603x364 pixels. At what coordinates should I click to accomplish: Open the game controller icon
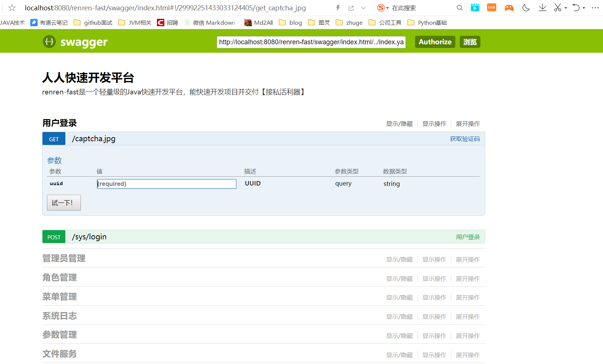click(x=509, y=8)
